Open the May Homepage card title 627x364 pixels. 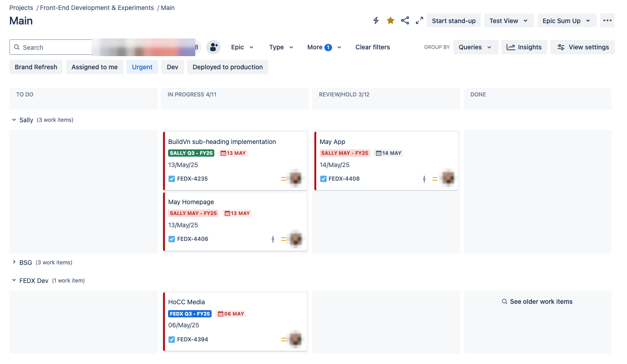191,202
